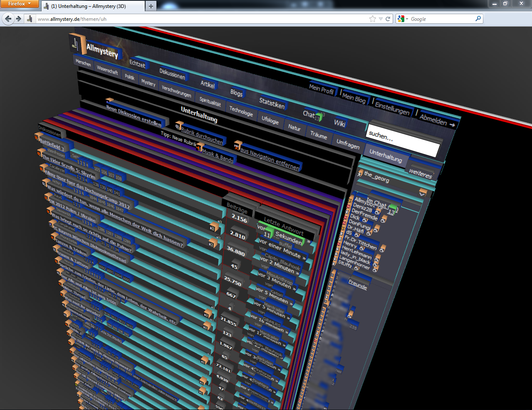
Task: Click the suchen... search field on the page
Action: click(x=403, y=140)
